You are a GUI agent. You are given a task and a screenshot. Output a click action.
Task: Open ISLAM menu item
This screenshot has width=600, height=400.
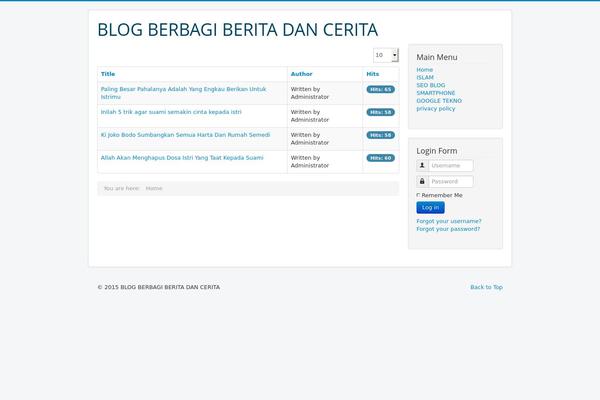click(425, 77)
